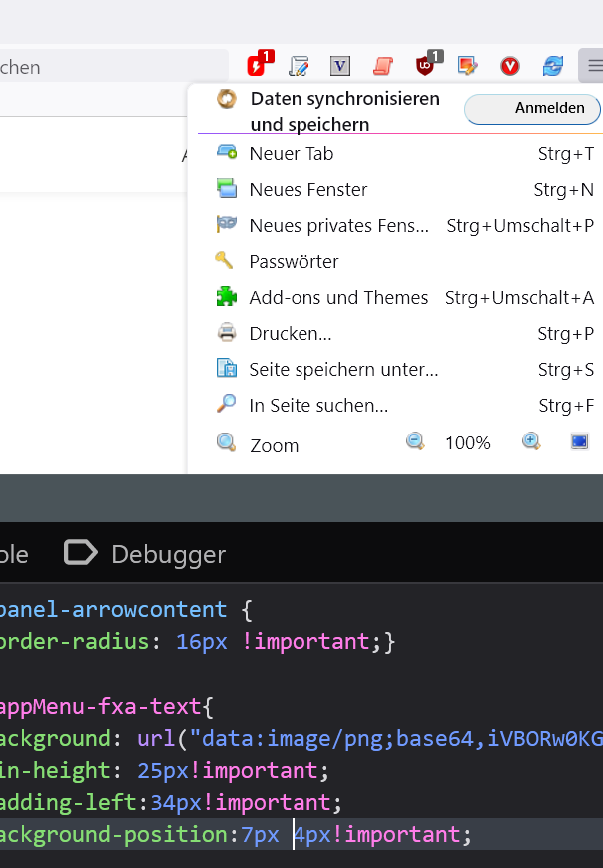Viewport: 603px width, 868px height.
Task: Choose Neues privates Fenster entry
Action: pos(338,226)
